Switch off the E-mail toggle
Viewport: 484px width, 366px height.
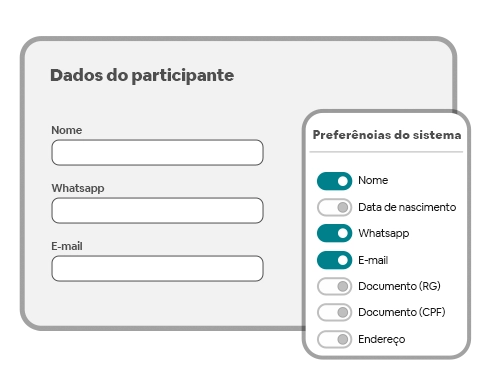334,260
